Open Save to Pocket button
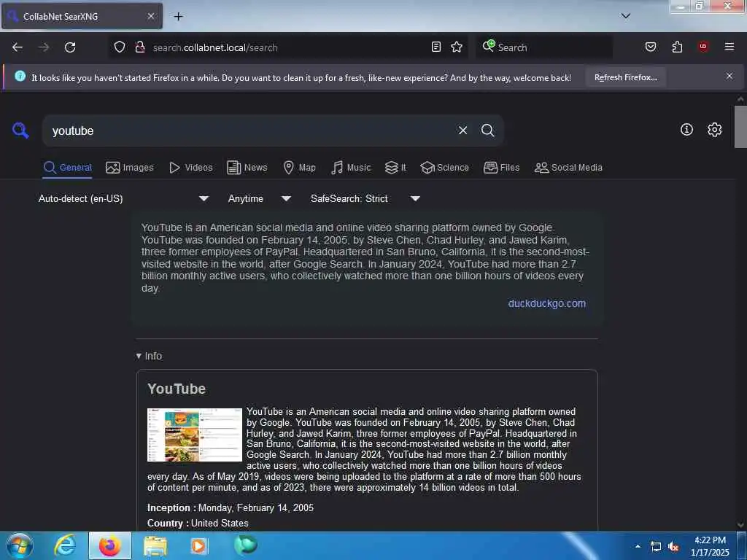Screen dimensions: 747x560 (x=650, y=47)
